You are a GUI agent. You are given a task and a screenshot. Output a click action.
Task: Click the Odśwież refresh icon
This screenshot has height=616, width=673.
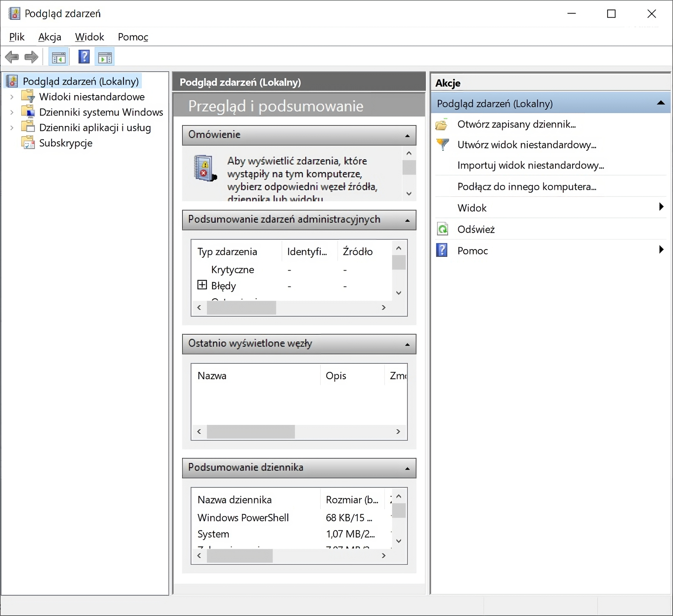point(442,229)
